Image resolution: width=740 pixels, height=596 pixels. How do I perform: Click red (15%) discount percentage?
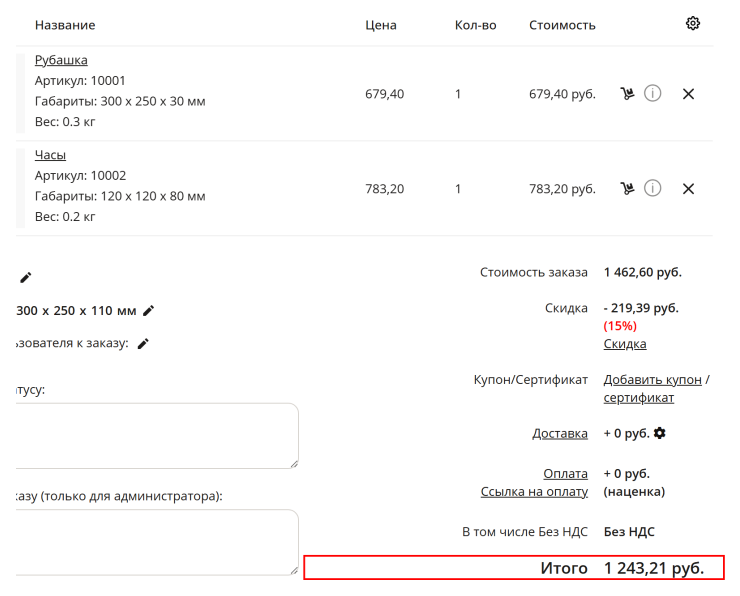[x=620, y=326]
